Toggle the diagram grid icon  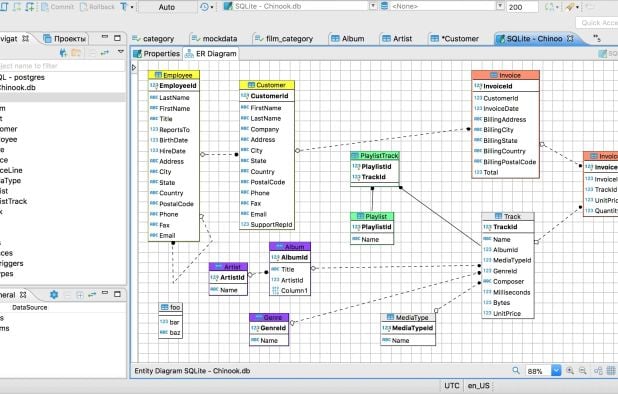(x=611, y=370)
